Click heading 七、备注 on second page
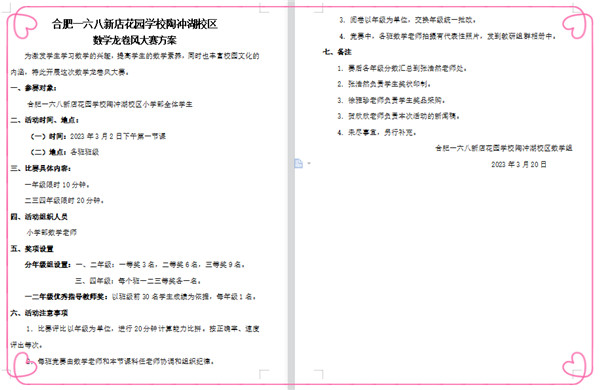The height and width of the screenshot is (390, 600). [x=337, y=52]
